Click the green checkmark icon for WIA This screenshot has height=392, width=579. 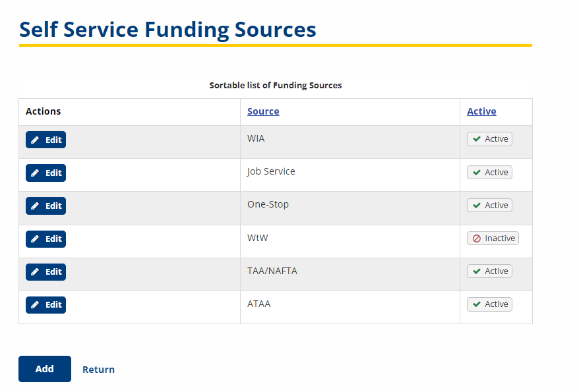[x=477, y=139]
